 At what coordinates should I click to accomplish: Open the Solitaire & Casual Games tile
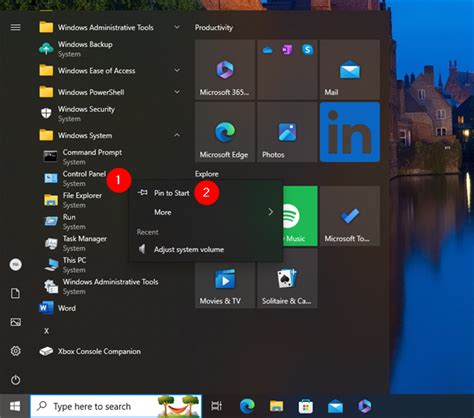tap(287, 278)
